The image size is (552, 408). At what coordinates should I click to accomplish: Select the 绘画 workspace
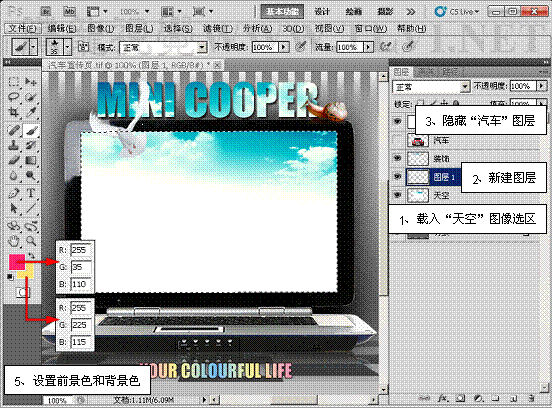click(x=354, y=12)
